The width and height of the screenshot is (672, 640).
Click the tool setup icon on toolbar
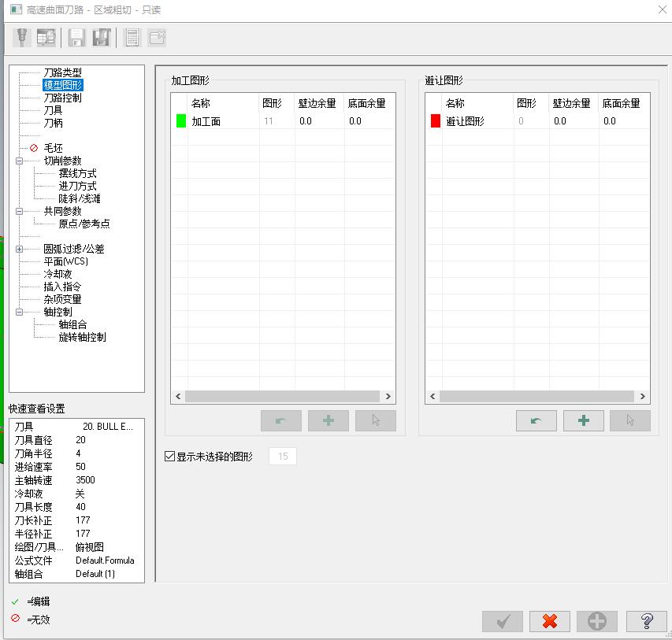(x=20, y=37)
